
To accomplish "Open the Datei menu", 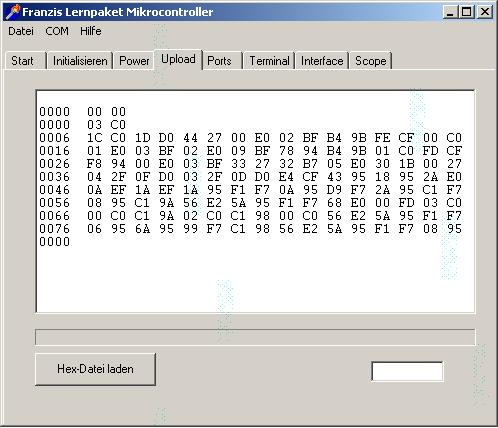I will pos(21,31).
